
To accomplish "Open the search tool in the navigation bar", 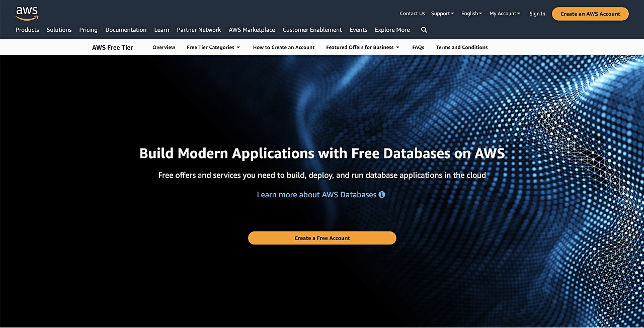I will 424,30.
